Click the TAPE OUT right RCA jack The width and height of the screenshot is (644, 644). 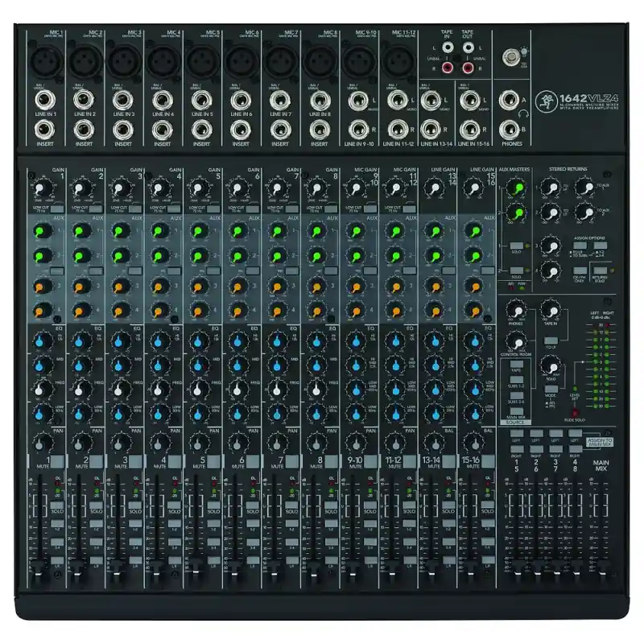click(468, 68)
